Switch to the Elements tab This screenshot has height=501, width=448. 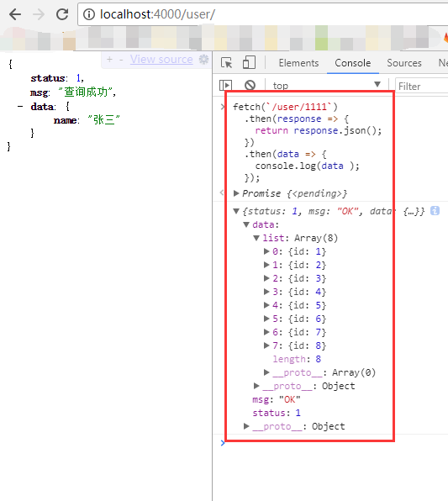click(298, 63)
